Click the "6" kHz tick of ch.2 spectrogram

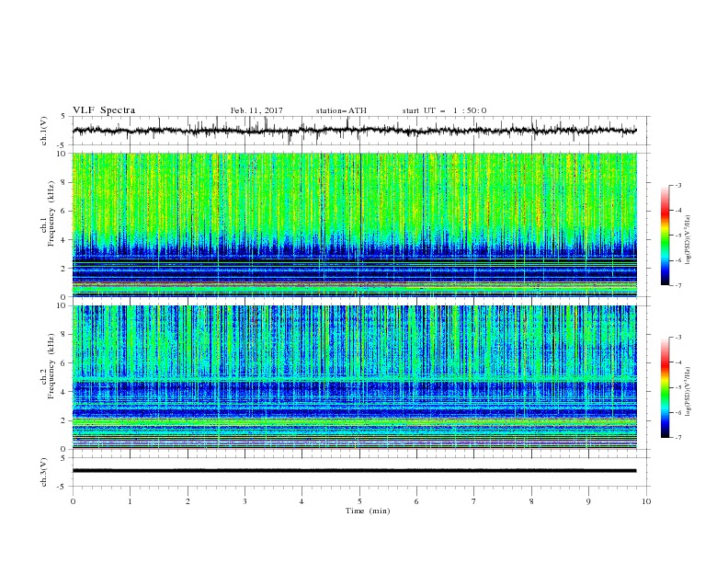pos(64,363)
